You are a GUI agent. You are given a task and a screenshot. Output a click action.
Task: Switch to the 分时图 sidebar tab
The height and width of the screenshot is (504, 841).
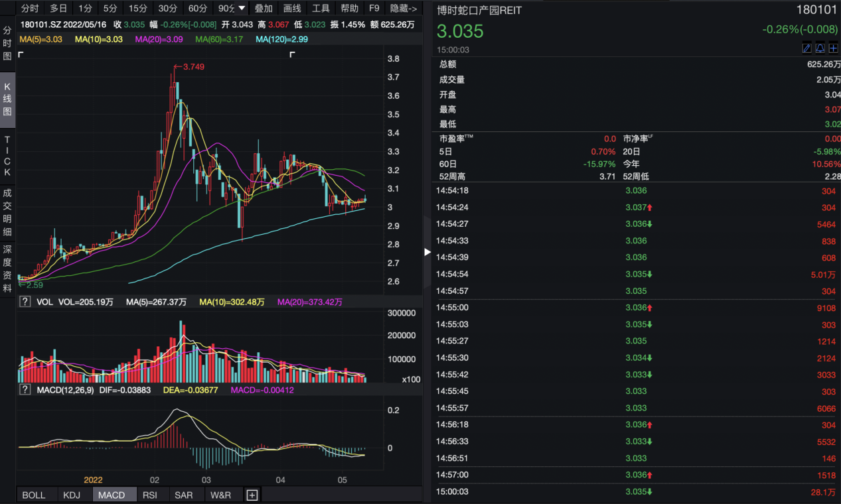coord(7,44)
